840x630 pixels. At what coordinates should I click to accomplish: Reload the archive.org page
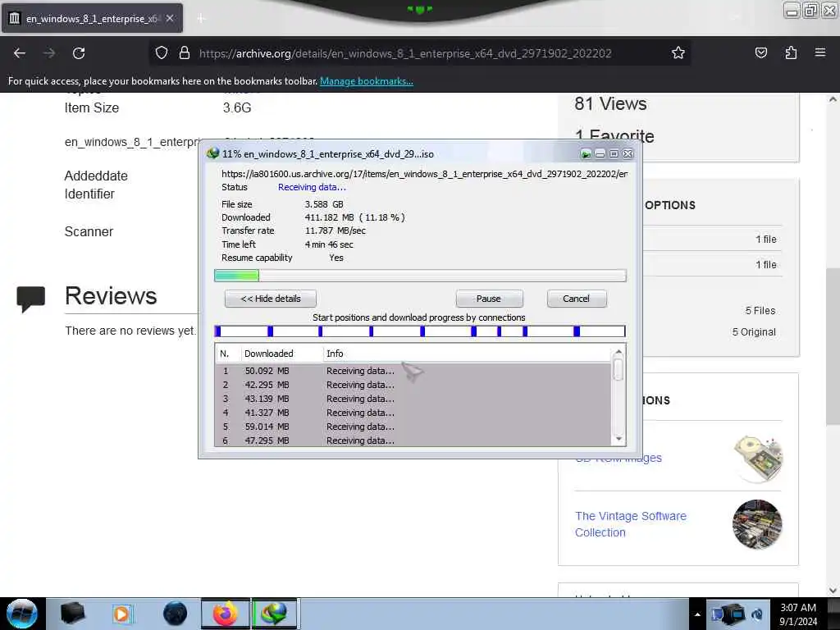[79, 53]
